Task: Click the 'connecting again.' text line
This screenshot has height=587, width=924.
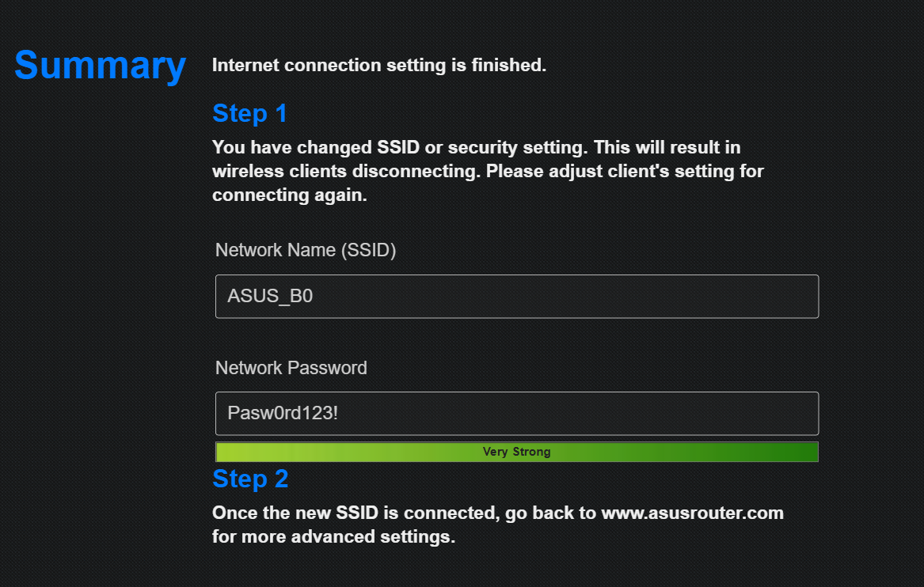Action: 290,196
